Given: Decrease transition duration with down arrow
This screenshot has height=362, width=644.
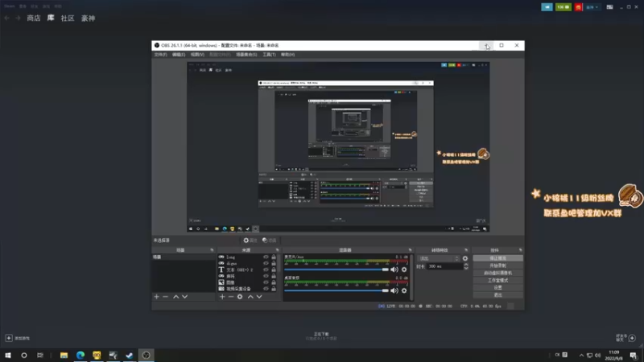Looking at the screenshot, I should [x=466, y=268].
